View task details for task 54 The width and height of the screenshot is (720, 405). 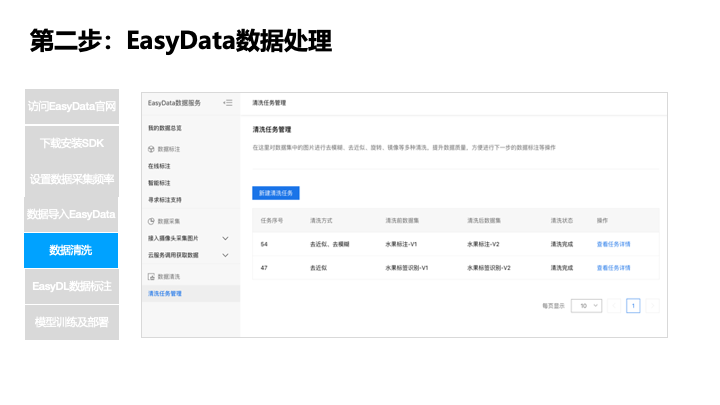point(613,244)
